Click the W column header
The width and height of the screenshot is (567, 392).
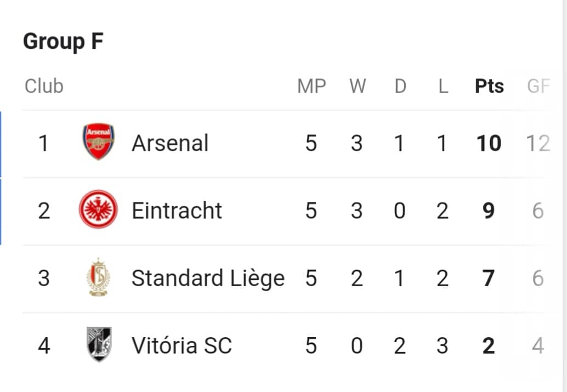pos(358,86)
